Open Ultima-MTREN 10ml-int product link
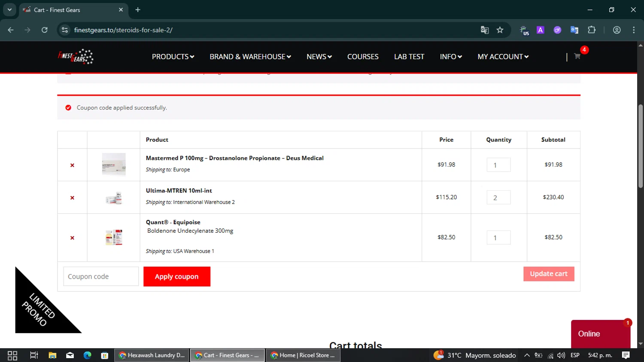This screenshot has width=644, height=362. 179,191
